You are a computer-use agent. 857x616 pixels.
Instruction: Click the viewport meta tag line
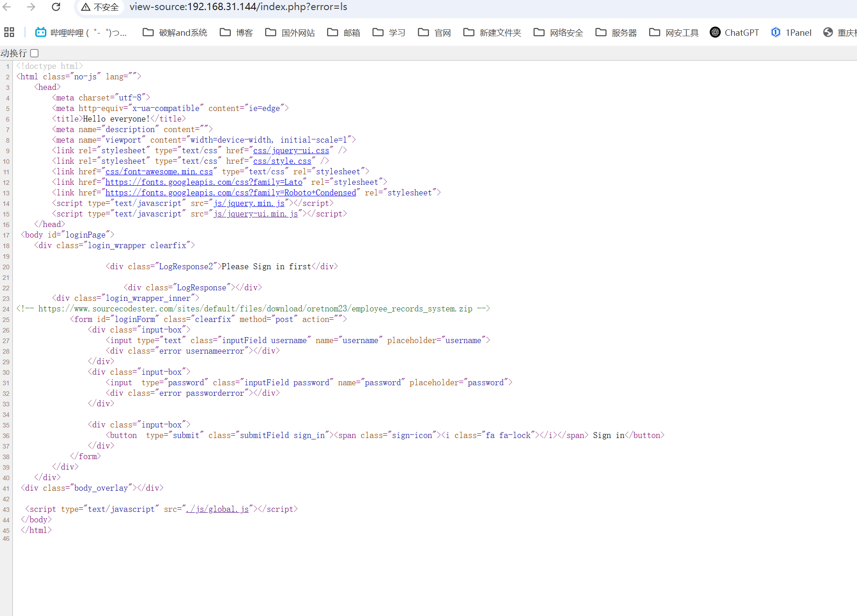coord(204,140)
